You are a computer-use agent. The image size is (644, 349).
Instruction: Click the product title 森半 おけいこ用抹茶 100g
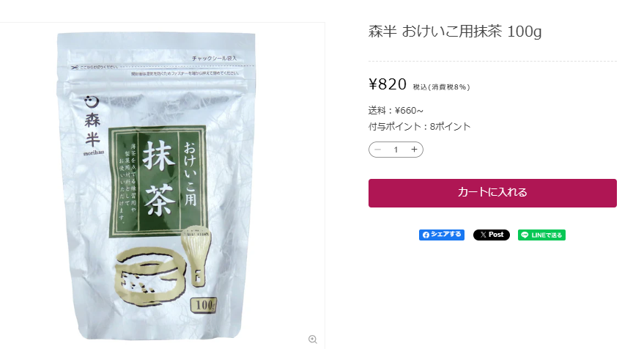coord(455,32)
